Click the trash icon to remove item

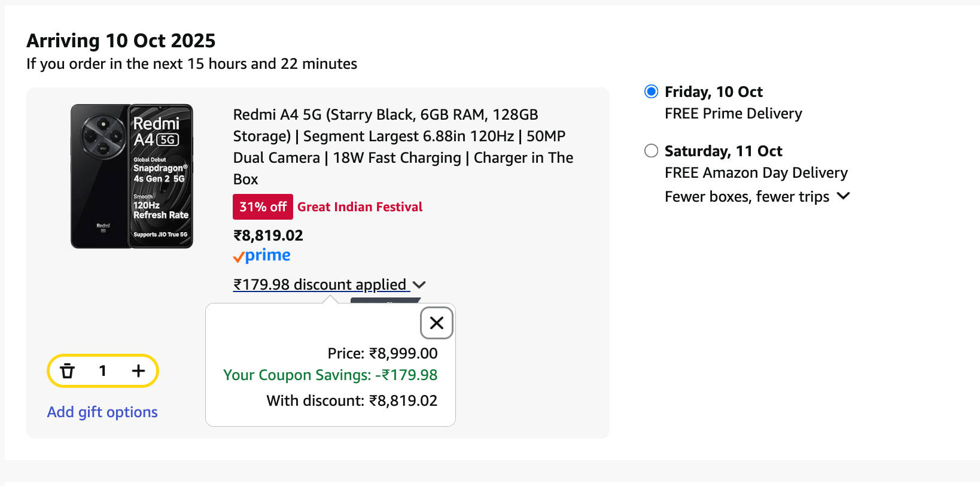click(68, 371)
